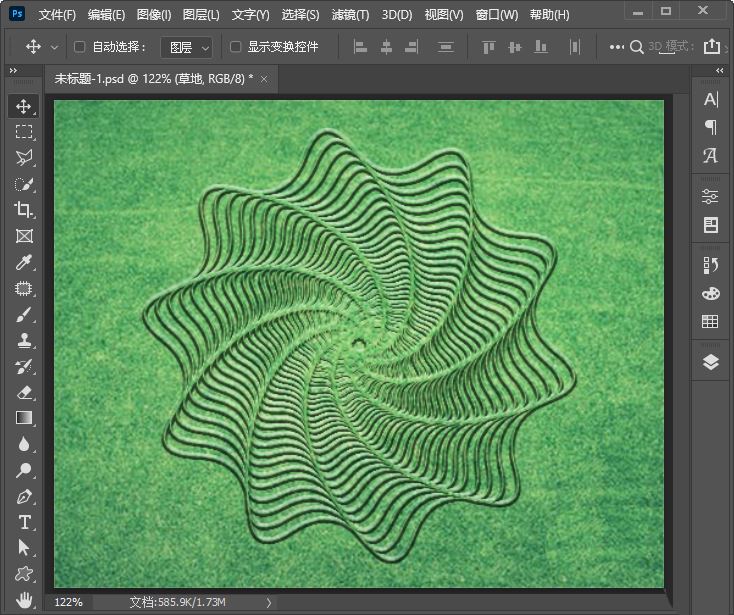Click the Photoshop Ps logo icon
734x615 pixels.
17,14
